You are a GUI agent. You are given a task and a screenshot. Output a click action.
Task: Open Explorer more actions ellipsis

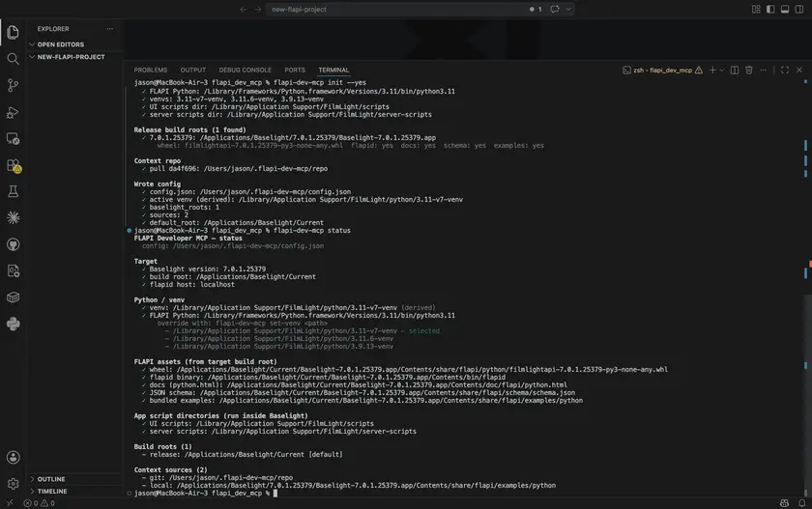click(110, 29)
